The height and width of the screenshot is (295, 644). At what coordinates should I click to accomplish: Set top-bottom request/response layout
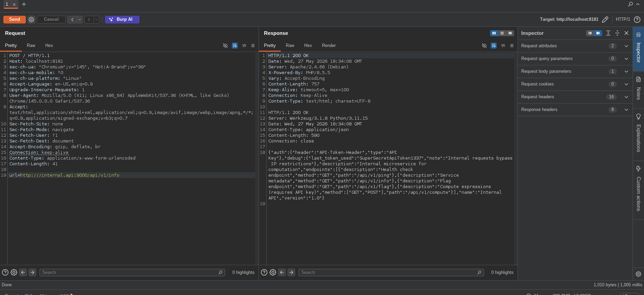502,33
